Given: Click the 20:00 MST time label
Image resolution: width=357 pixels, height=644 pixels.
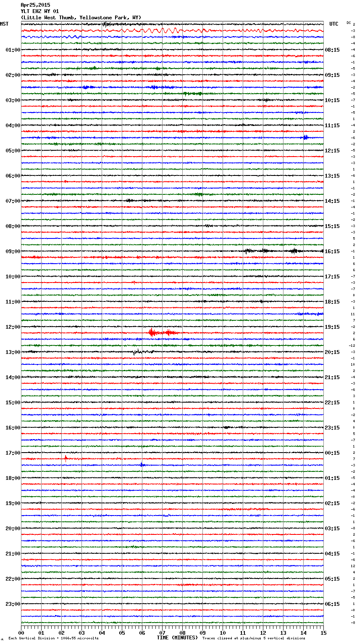Looking at the screenshot, I should [x=13, y=529].
